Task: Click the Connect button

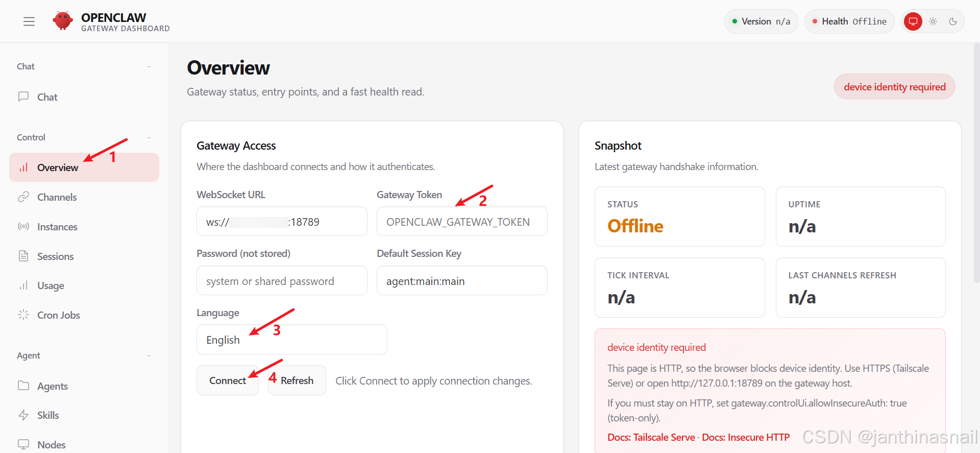Action: [x=228, y=380]
